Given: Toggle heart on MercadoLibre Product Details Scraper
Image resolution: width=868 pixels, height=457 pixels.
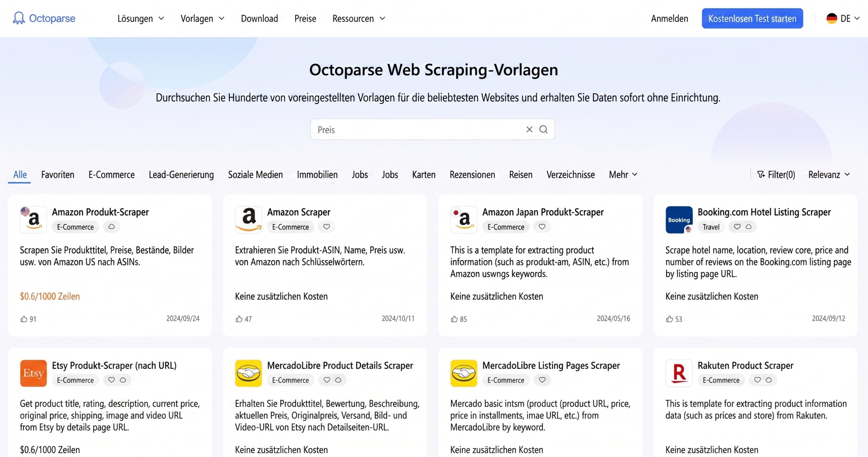Looking at the screenshot, I should pos(327,380).
